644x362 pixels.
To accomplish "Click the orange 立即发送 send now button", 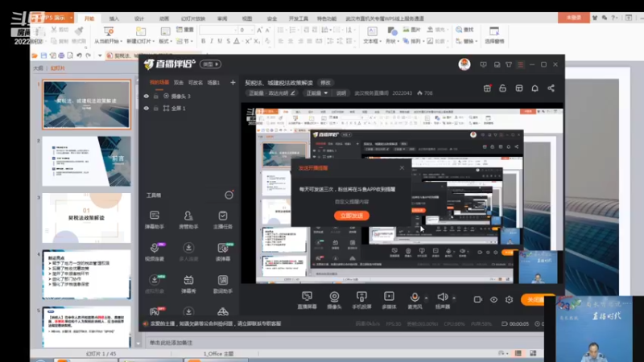I will point(352,216).
